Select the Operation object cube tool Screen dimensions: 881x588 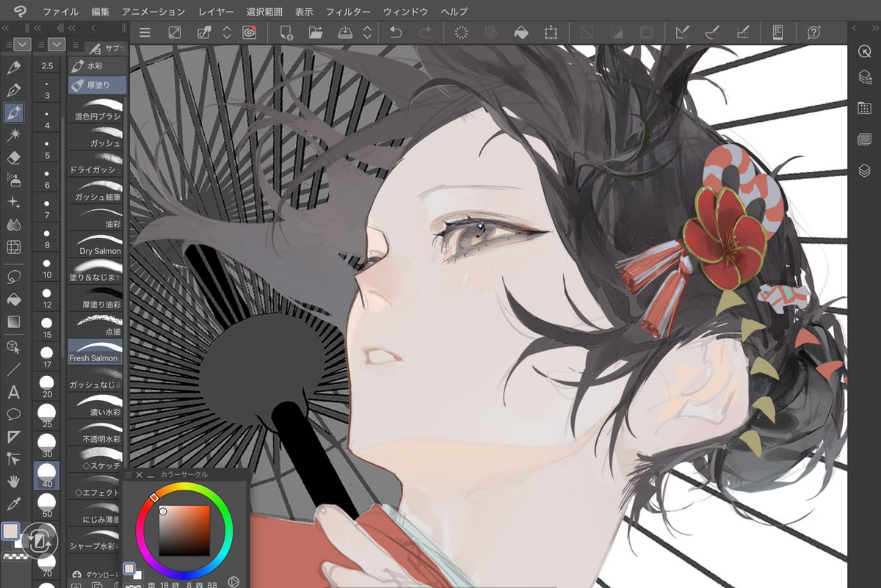pos(13,346)
